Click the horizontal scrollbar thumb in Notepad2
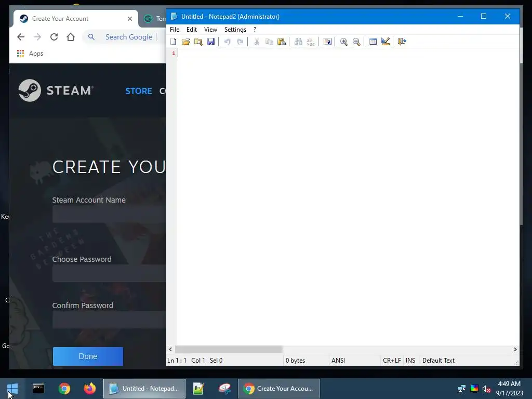Screen dimensions: 532x399 [x=229, y=349]
